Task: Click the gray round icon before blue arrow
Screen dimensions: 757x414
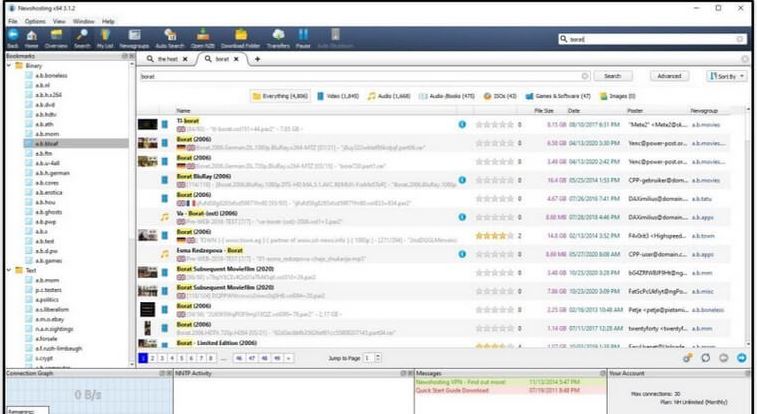Action: coord(723,358)
